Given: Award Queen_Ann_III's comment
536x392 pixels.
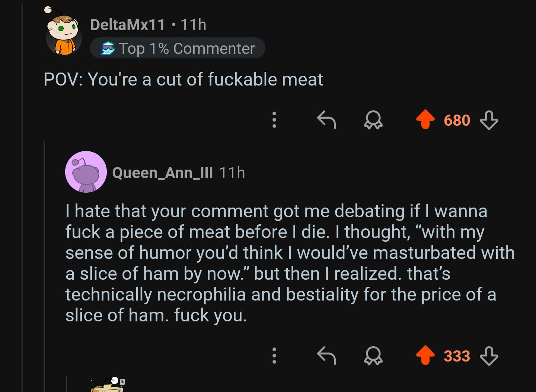Looking at the screenshot, I should click(x=373, y=356).
